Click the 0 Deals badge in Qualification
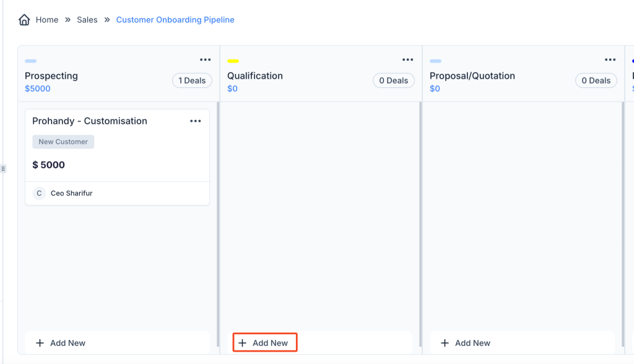Screen dimensions: 634x364 pos(394,80)
